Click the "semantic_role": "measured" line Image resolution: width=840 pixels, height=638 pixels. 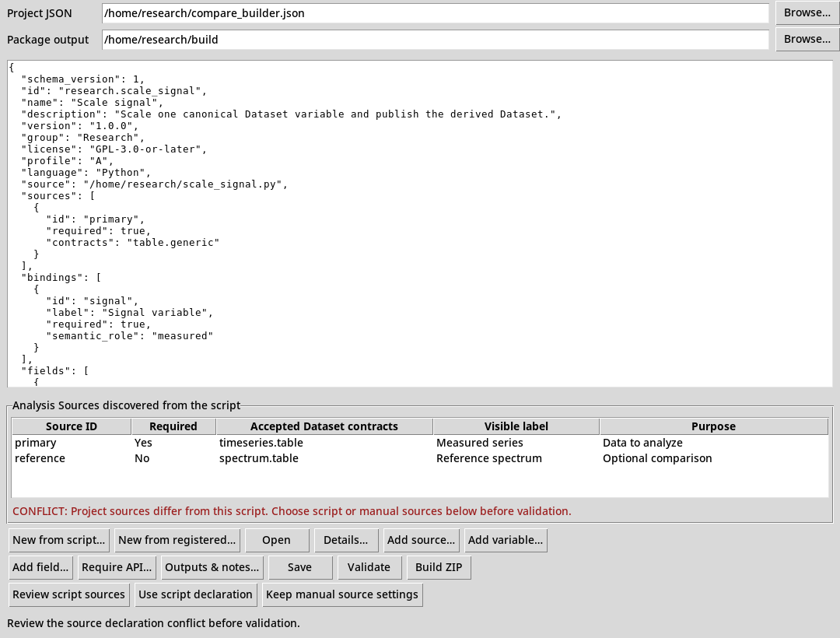[x=129, y=336]
